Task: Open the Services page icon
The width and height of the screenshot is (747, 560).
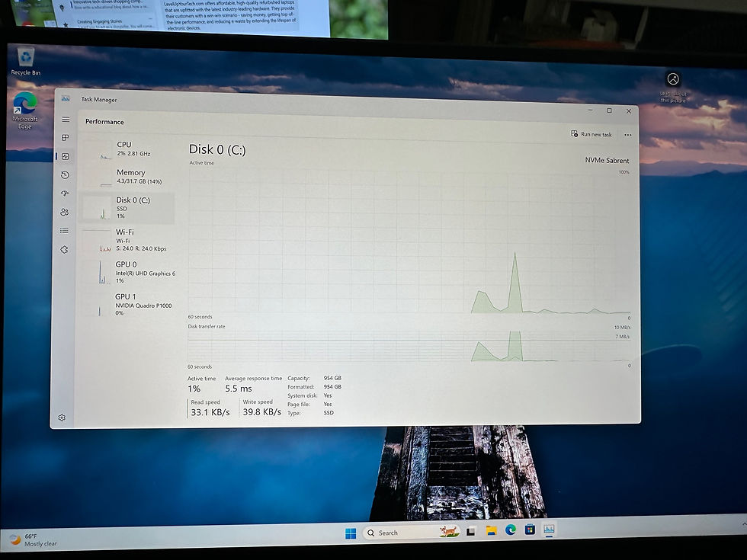Action: (x=64, y=250)
